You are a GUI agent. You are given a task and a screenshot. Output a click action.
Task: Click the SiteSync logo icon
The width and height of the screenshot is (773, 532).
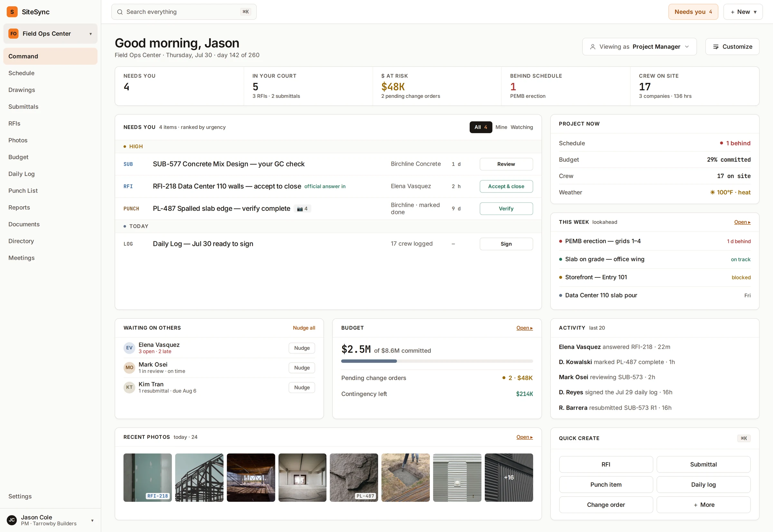(12, 12)
